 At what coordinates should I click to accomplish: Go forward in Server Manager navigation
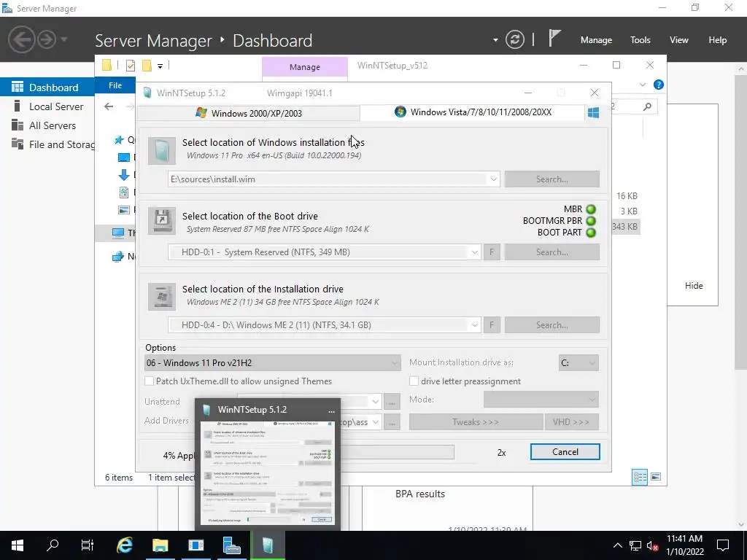[x=47, y=39]
